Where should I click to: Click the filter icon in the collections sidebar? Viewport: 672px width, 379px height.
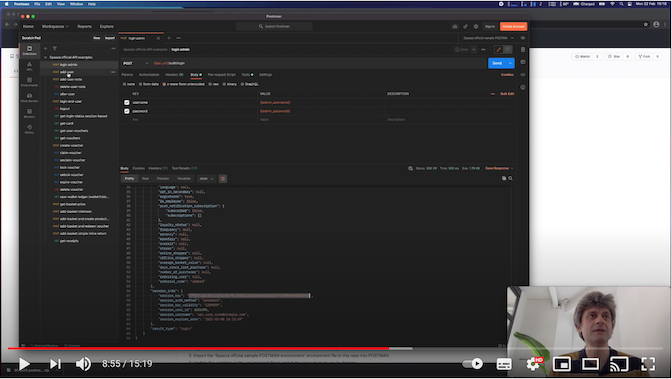point(54,48)
